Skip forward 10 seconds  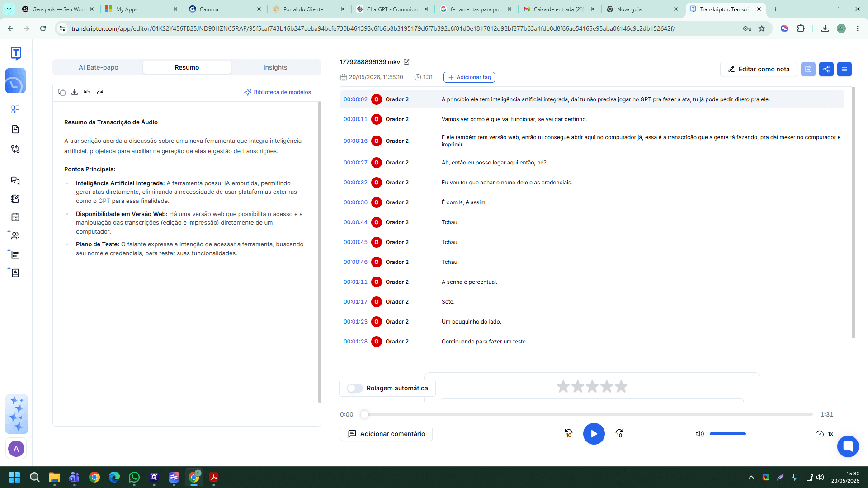click(619, 434)
